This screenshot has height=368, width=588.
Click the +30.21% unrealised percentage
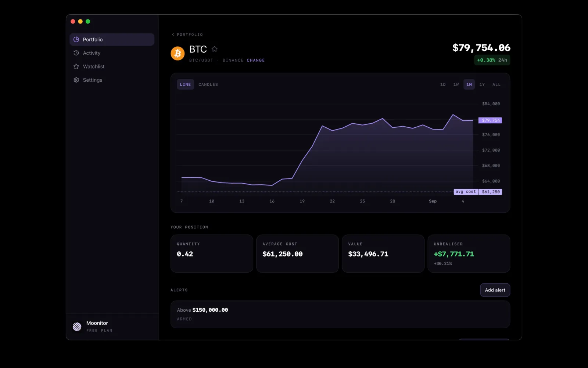pos(443,263)
